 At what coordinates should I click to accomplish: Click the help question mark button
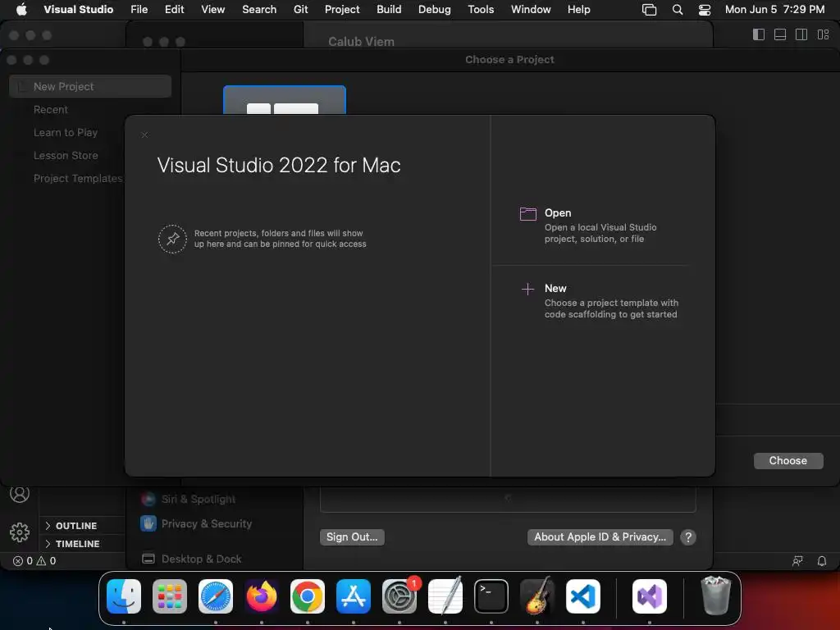pos(688,537)
